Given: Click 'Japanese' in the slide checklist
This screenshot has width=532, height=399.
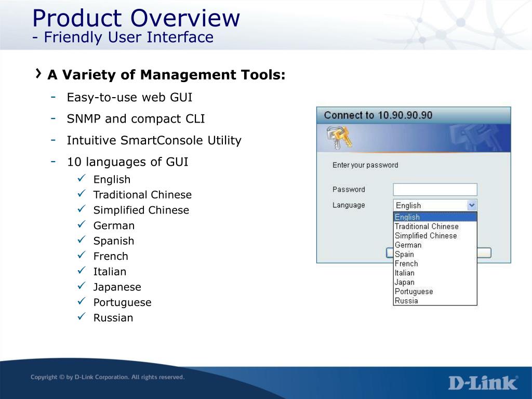Looking at the screenshot, I should tap(117, 287).
